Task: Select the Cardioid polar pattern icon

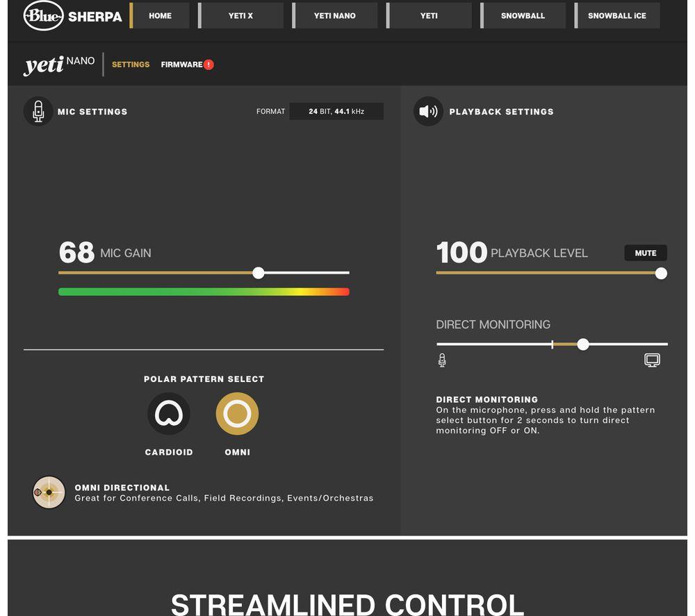Action: tap(169, 414)
